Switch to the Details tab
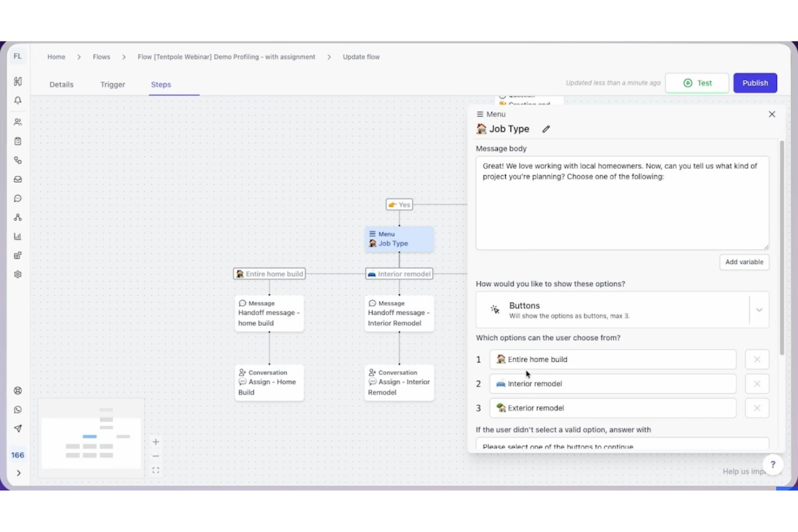The height and width of the screenshot is (532, 798). tap(61, 84)
